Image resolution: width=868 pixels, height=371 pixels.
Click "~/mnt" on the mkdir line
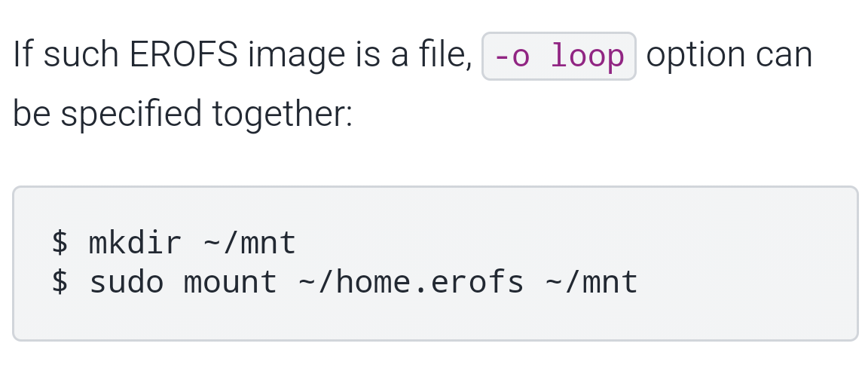pyautogui.click(x=250, y=244)
